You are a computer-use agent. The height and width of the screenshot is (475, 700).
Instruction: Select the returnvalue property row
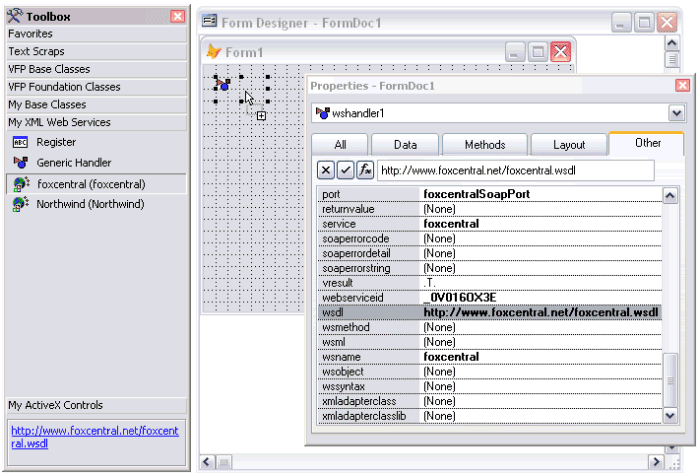pyautogui.click(x=489, y=209)
